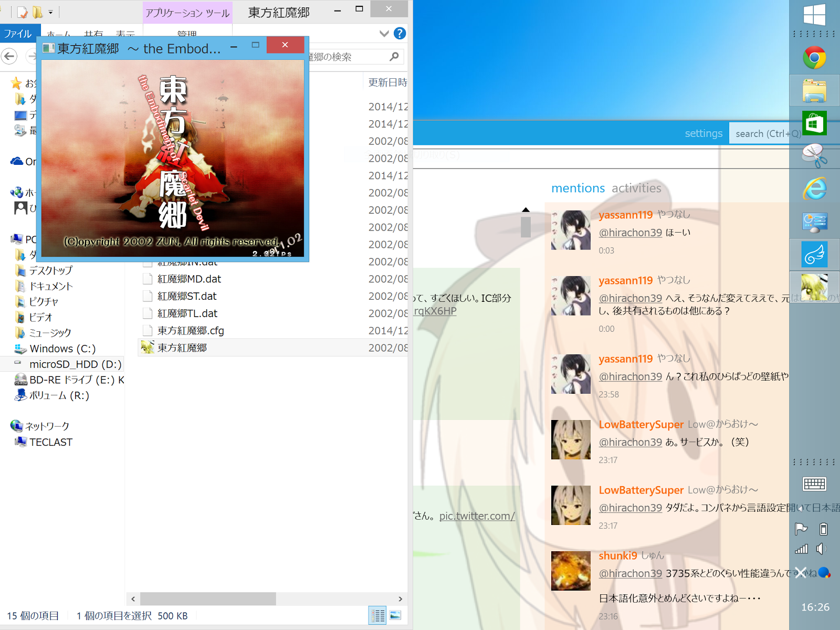Select the Windows (C:) drive

(x=62, y=349)
